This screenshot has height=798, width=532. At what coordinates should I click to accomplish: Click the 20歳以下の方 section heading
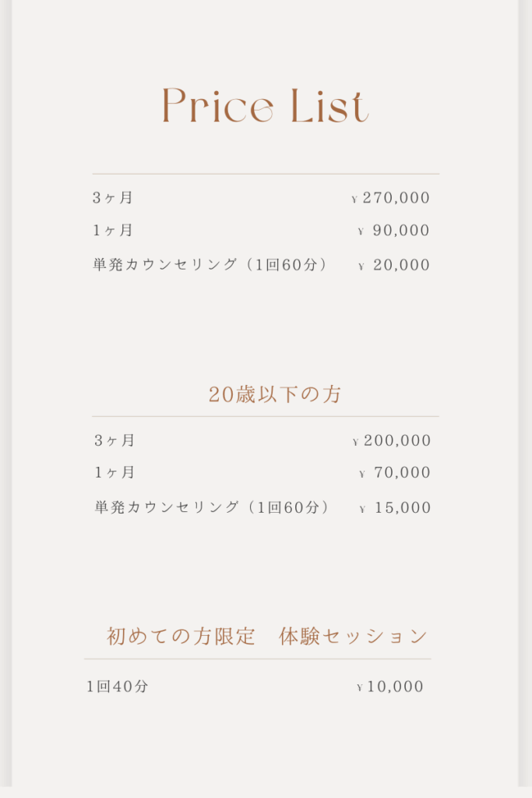coord(275,394)
